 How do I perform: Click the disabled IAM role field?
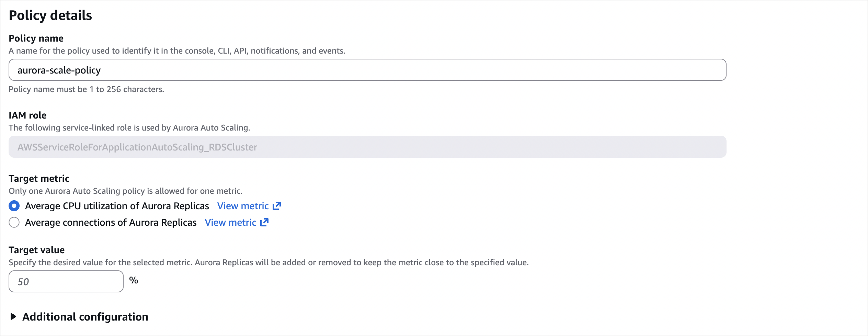(367, 147)
